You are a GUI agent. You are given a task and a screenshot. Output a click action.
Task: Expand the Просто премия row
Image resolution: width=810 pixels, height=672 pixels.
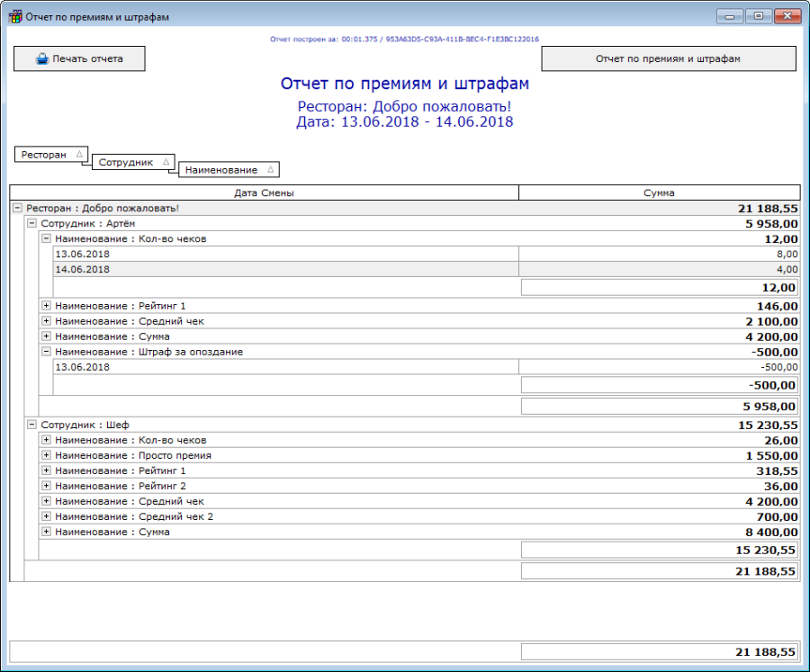click(x=46, y=456)
